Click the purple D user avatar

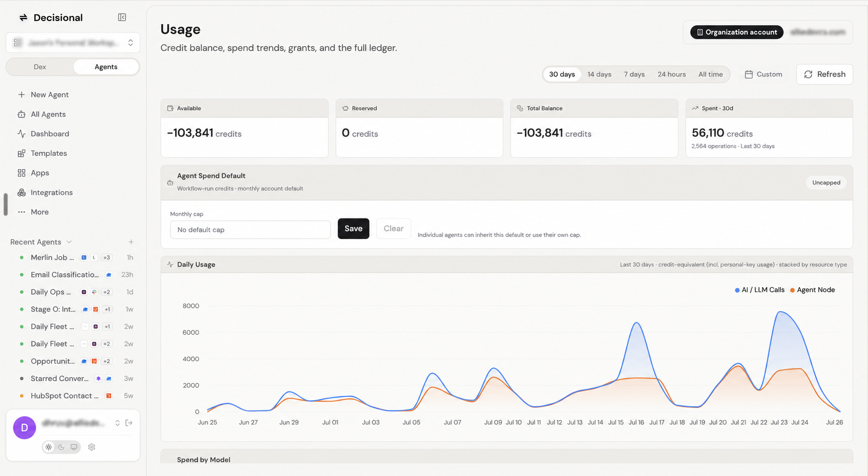(x=25, y=428)
